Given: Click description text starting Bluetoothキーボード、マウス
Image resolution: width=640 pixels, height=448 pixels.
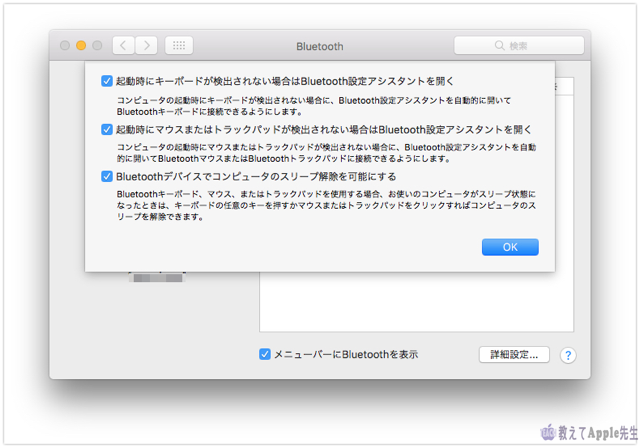Looking at the screenshot, I should (326, 205).
